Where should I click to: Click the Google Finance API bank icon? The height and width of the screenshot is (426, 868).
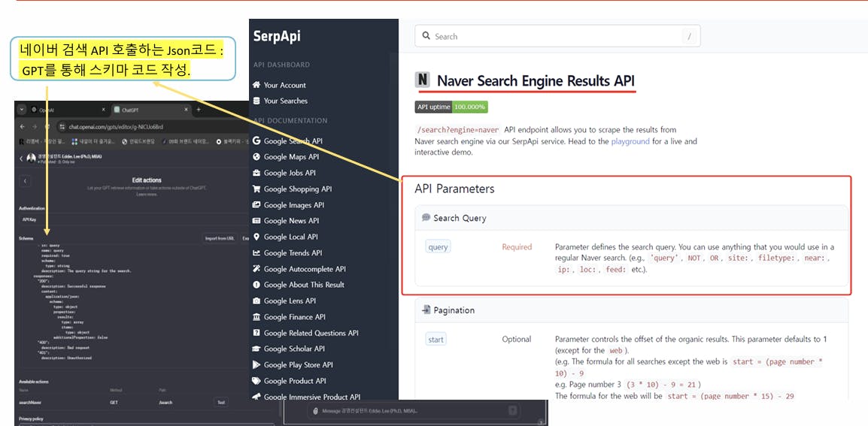tap(256, 317)
